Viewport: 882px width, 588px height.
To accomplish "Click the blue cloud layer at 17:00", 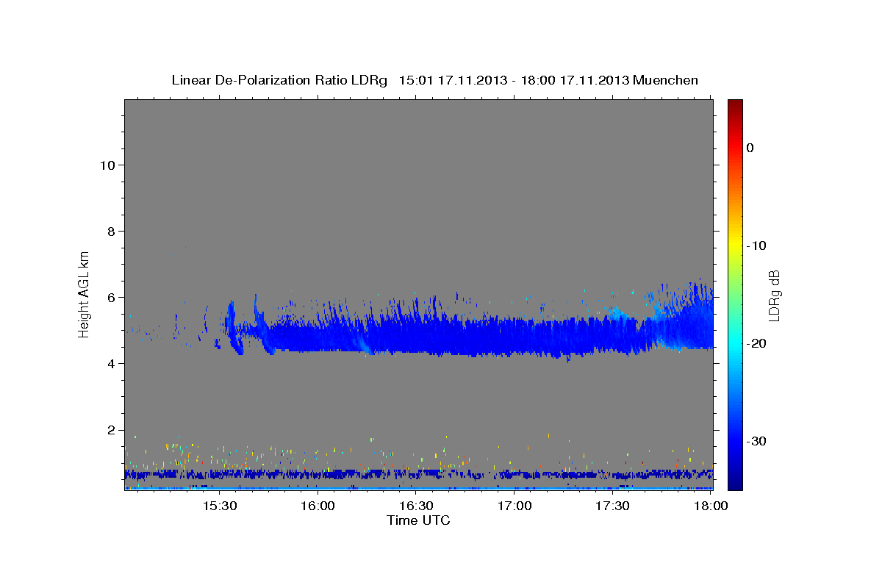I will click(x=514, y=338).
